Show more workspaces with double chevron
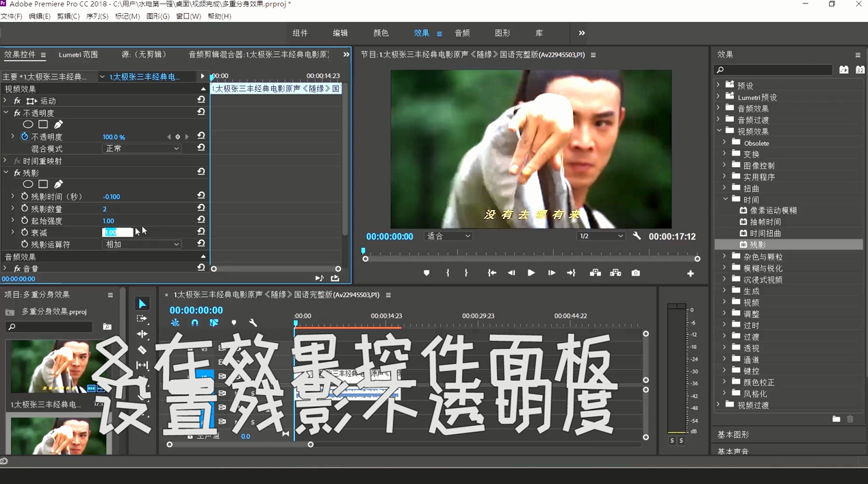868x484 pixels. 581,33
